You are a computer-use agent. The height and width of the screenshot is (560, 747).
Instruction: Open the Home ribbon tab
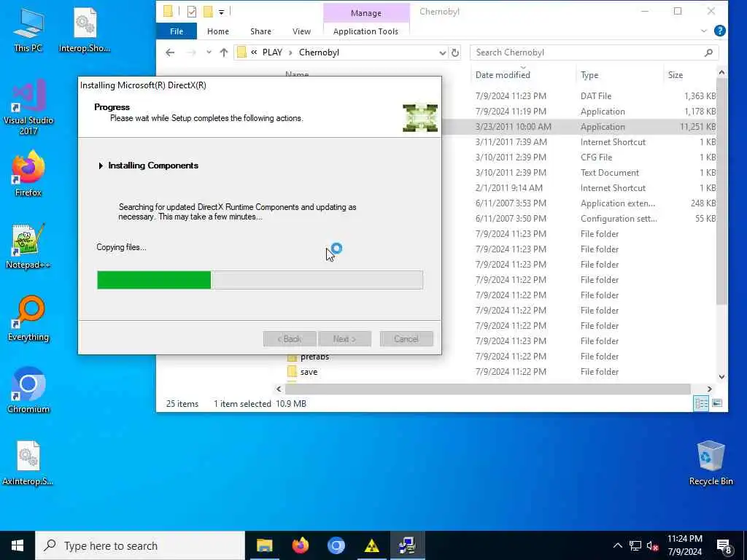[x=217, y=31]
